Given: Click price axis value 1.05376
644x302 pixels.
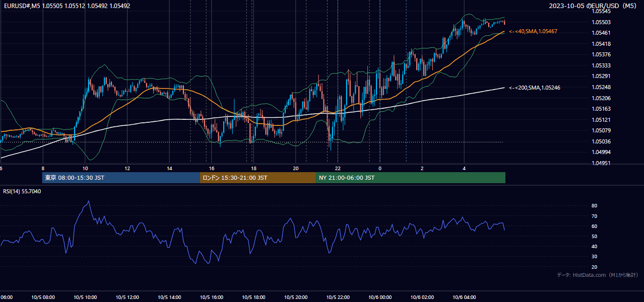Looking at the screenshot, I should tap(601, 54).
